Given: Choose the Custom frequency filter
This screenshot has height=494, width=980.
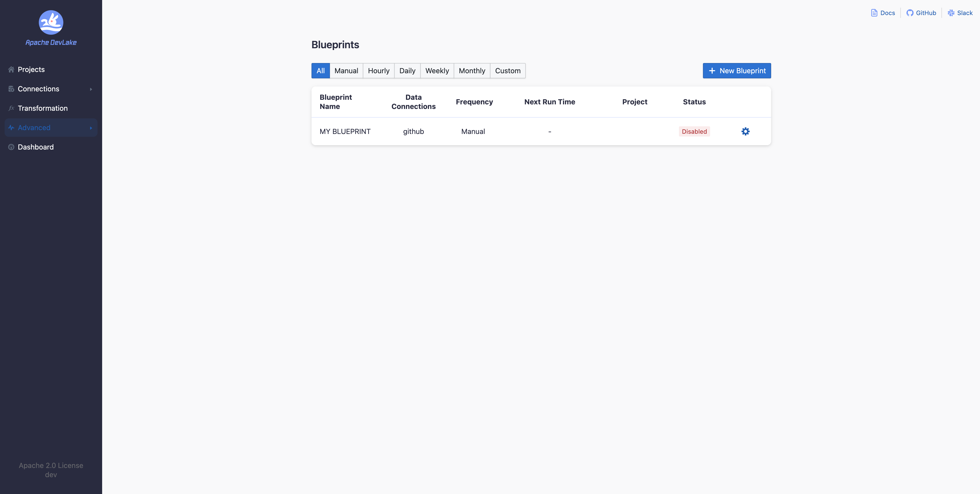Looking at the screenshot, I should tap(508, 71).
